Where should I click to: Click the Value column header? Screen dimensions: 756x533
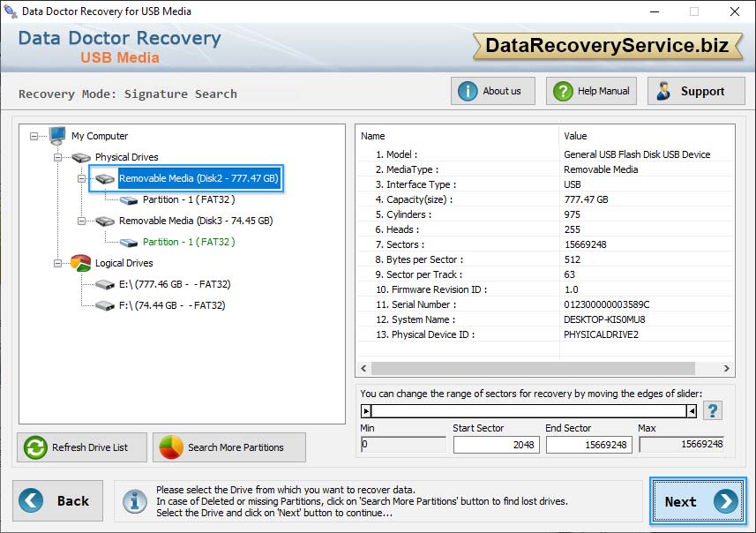[575, 137]
